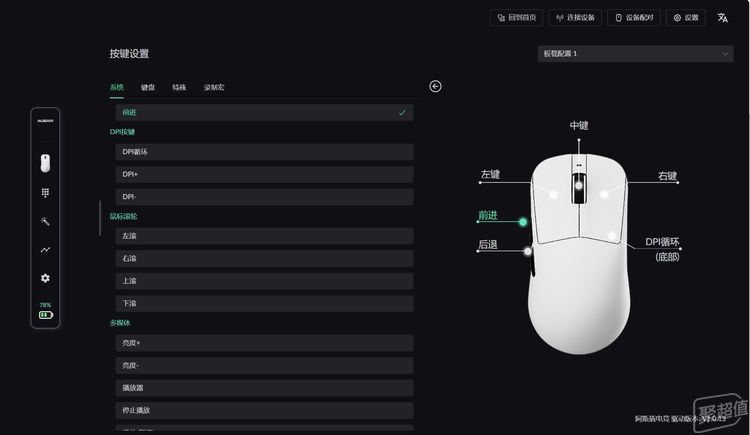Click the scroll wheel dot on mouse
The width and height of the screenshot is (750, 435).
click(579, 185)
